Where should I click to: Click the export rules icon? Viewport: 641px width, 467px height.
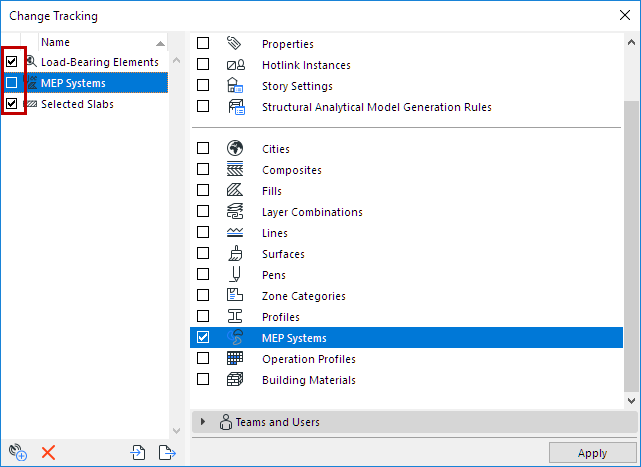pos(165,452)
